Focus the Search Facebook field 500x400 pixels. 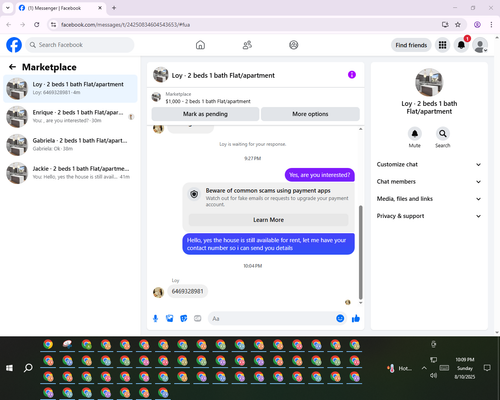click(x=80, y=45)
